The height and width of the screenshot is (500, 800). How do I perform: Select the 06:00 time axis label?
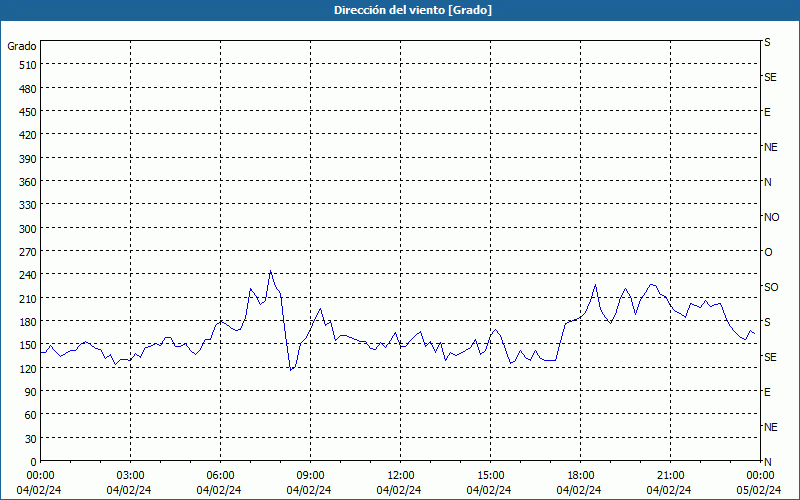pyautogui.click(x=220, y=476)
